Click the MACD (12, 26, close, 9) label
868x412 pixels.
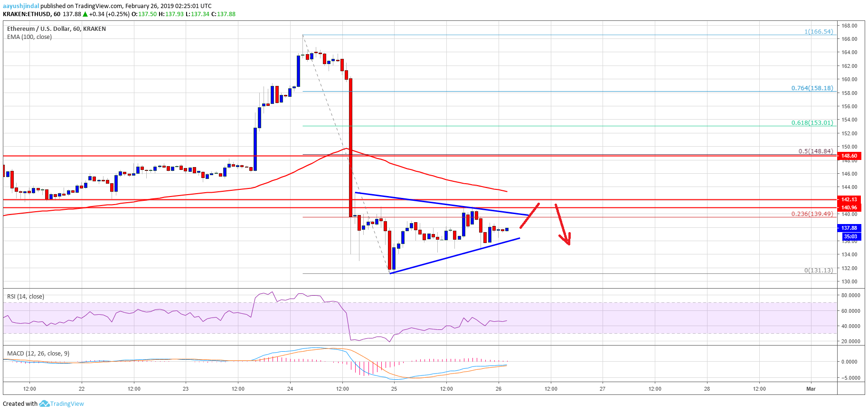point(38,354)
